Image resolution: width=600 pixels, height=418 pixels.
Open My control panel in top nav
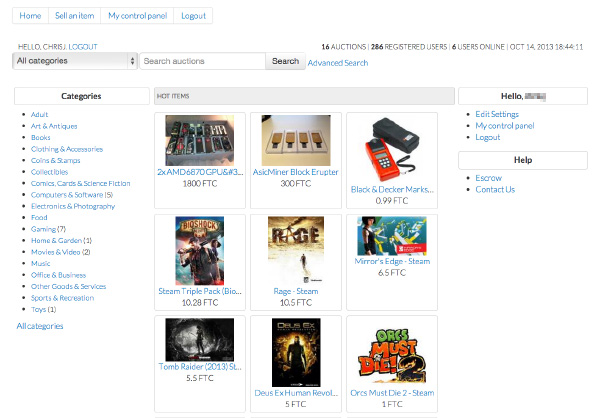[137, 16]
